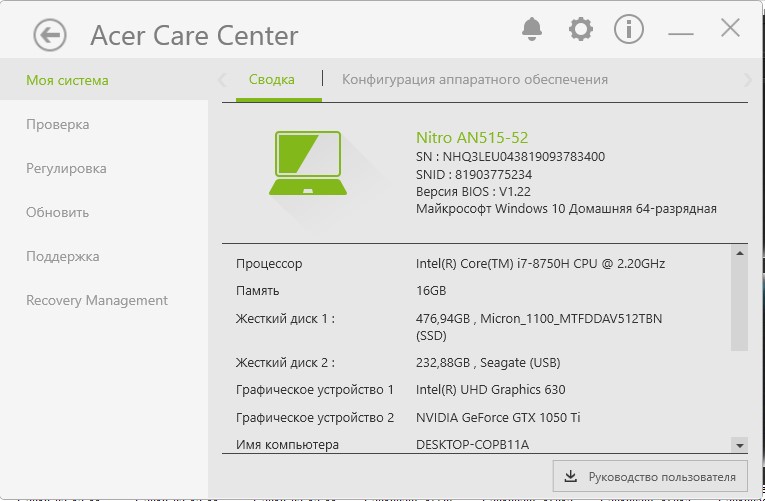Image resolution: width=765 pixels, height=501 pixels.
Task: Click Жесткий диск 1 label
Action: click(285, 319)
